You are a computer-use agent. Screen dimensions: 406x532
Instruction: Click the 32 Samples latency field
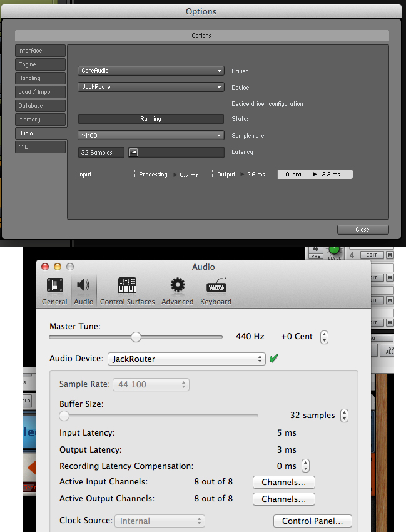[101, 152]
